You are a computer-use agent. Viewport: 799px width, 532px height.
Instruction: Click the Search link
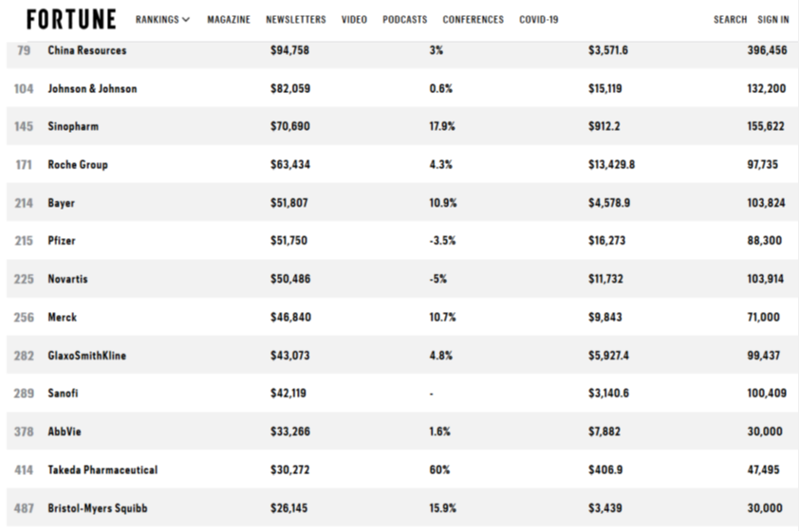[730, 19]
